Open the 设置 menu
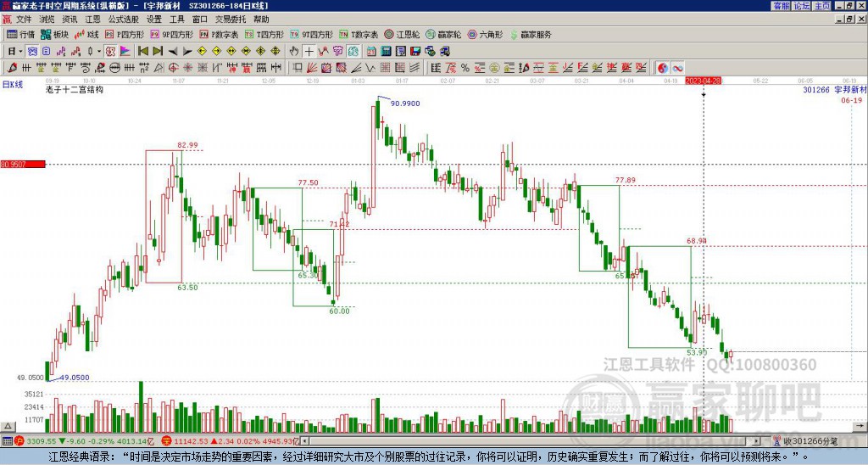The width and height of the screenshot is (868, 465). pos(154,20)
